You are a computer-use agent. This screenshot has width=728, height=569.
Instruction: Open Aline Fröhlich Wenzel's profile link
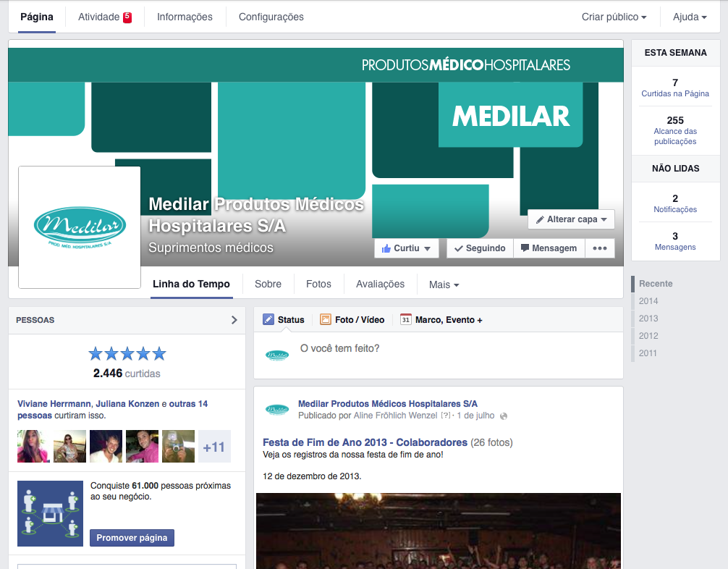(x=396, y=416)
